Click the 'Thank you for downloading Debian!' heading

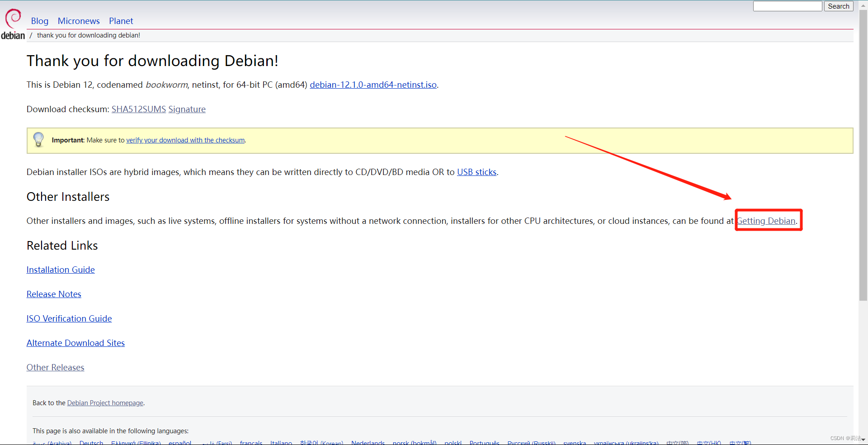pos(152,61)
